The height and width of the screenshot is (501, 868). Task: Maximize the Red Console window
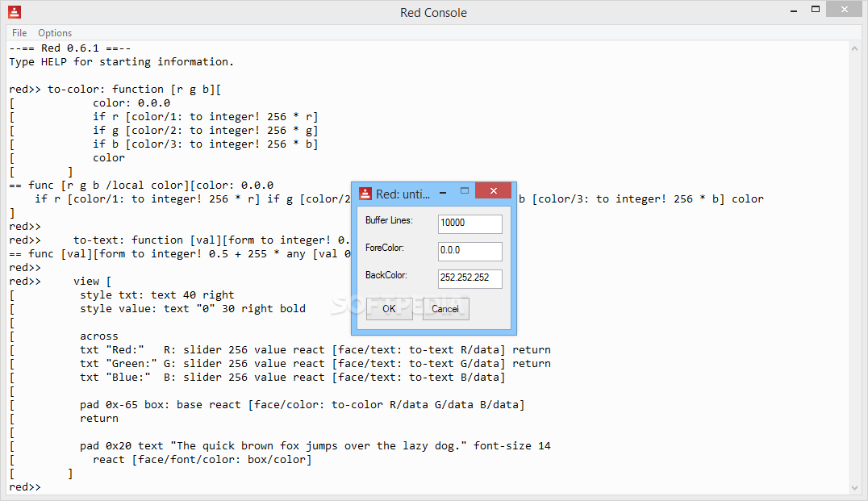816,9
